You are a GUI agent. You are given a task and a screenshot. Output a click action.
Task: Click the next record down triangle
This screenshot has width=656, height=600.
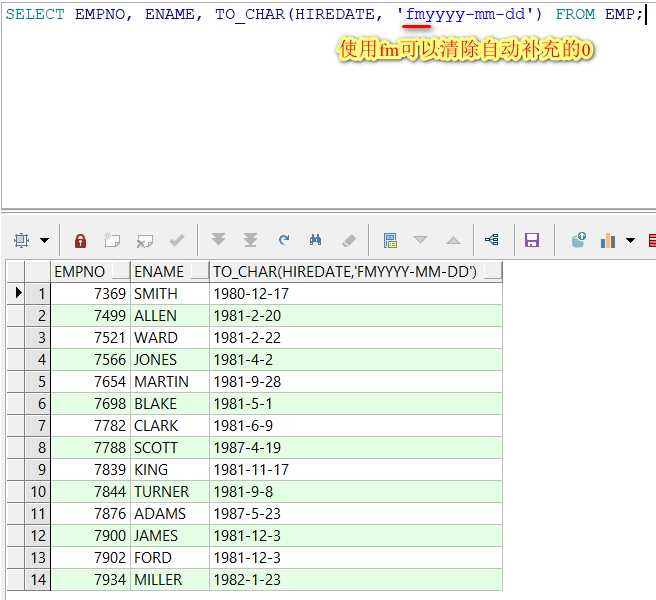pos(420,240)
